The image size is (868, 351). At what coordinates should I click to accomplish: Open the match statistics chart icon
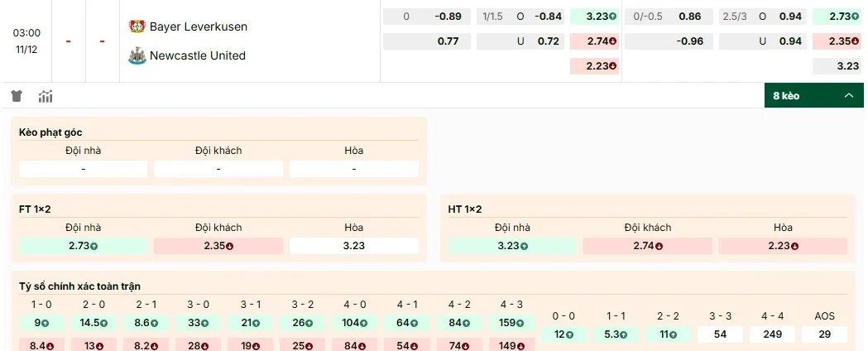point(46,96)
